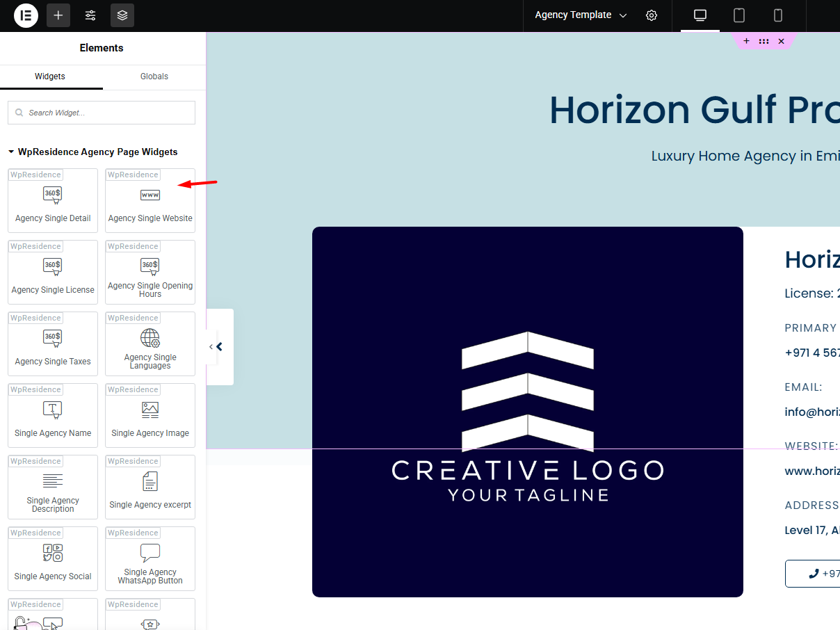The width and height of the screenshot is (840, 630).
Task: Select the Widgets tab
Action: tap(50, 76)
